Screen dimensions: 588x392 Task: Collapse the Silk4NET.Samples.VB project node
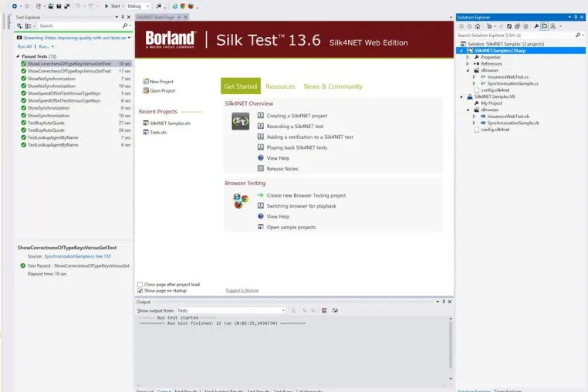coord(461,96)
